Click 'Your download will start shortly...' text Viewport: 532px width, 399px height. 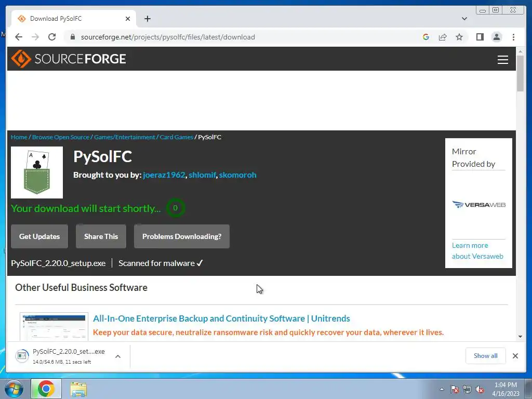pos(86,208)
